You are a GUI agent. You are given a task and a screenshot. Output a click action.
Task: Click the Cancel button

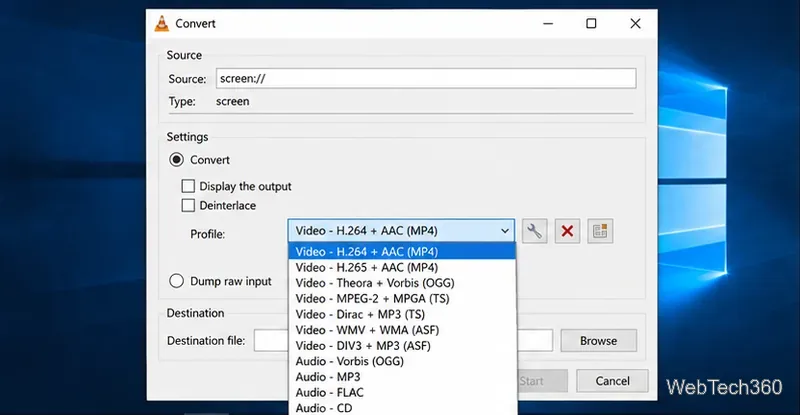612,381
